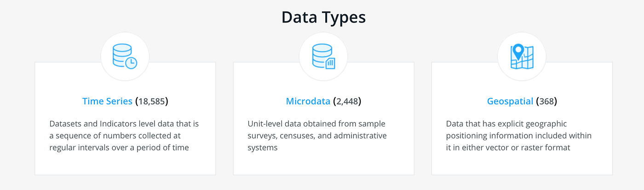This screenshot has width=644, height=190.
Task: Click the Data Types heading
Action: pyautogui.click(x=323, y=17)
